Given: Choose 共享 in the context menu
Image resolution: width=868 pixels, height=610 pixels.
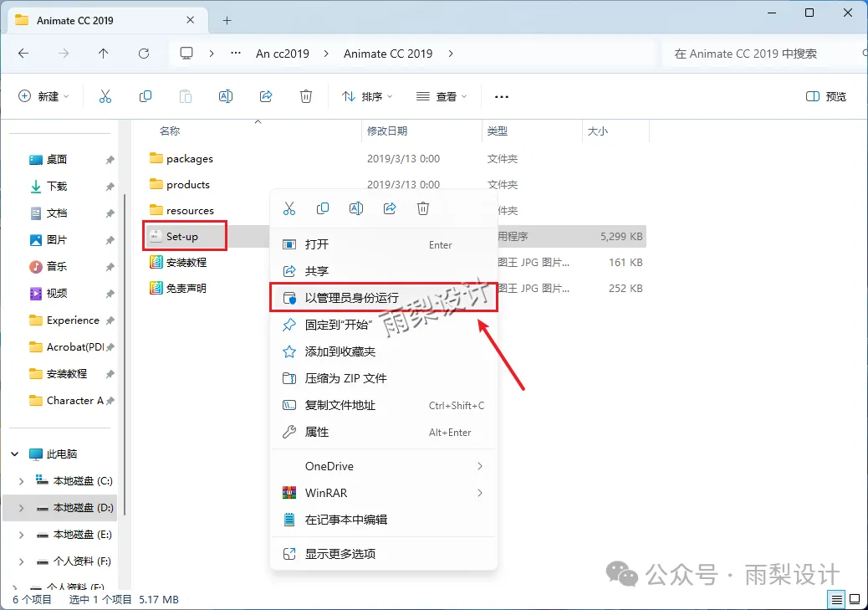Looking at the screenshot, I should tap(384, 271).
